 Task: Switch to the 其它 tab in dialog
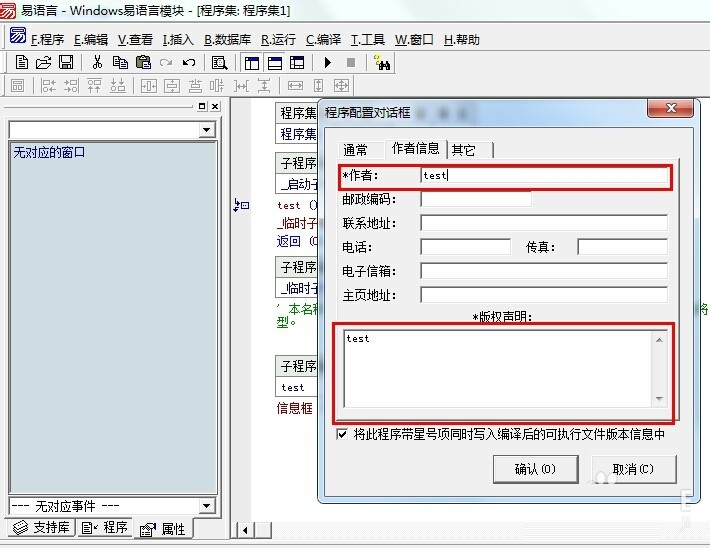pyautogui.click(x=463, y=150)
